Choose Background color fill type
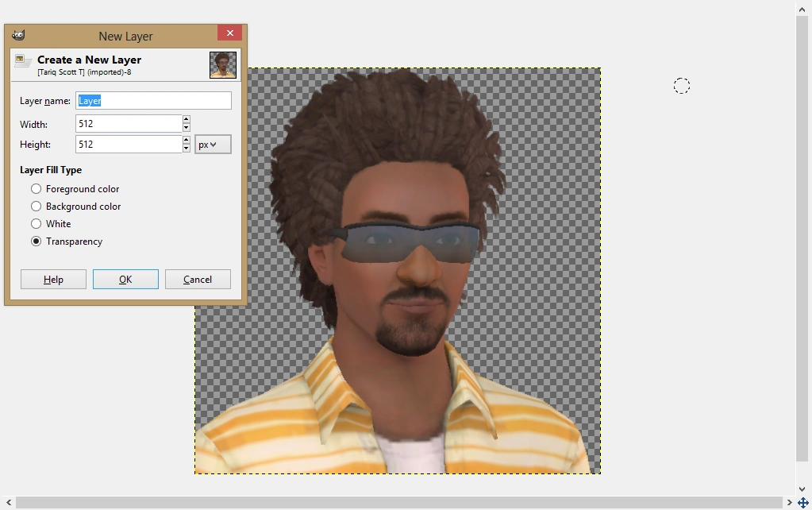 [37, 207]
